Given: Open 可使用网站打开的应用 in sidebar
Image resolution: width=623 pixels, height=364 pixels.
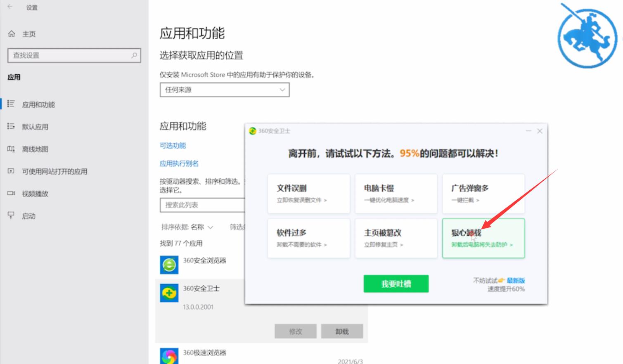Looking at the screenshot, I should (x=54, y=171).
